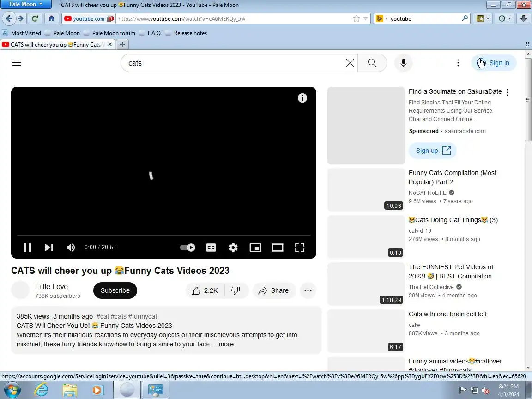
Task: Open Pale Moon forum bookmark
Action: pos(109,33)
